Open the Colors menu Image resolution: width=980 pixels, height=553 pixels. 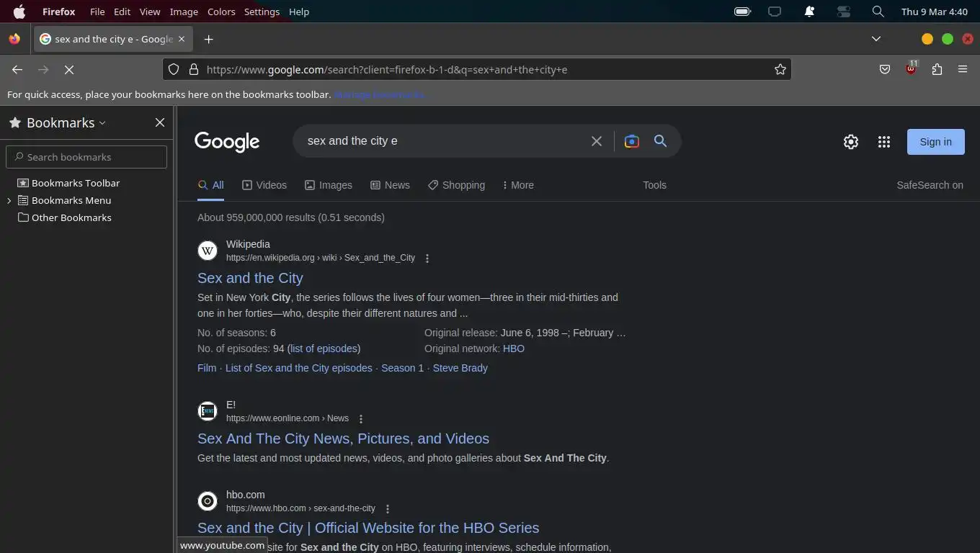point(221,12)
